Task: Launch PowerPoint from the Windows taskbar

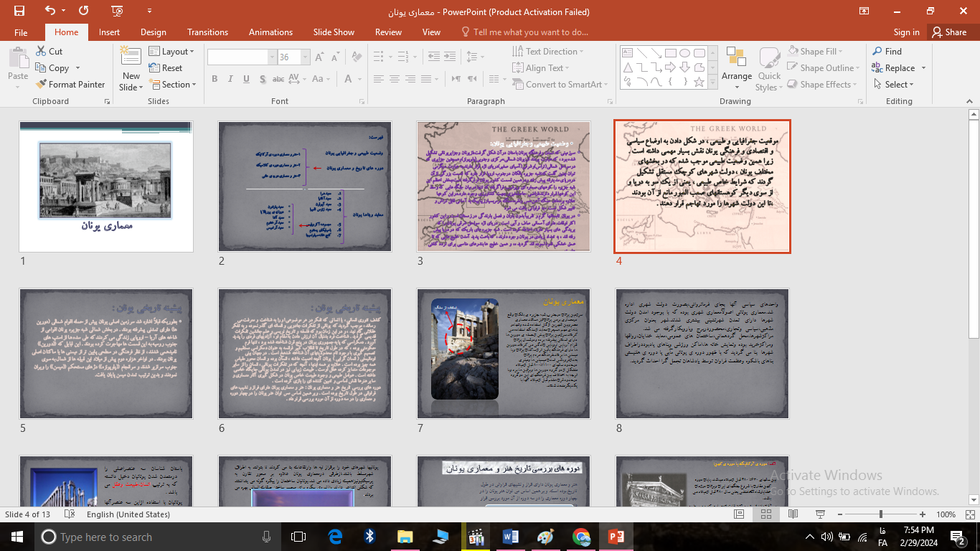Action: coord(616,537)
